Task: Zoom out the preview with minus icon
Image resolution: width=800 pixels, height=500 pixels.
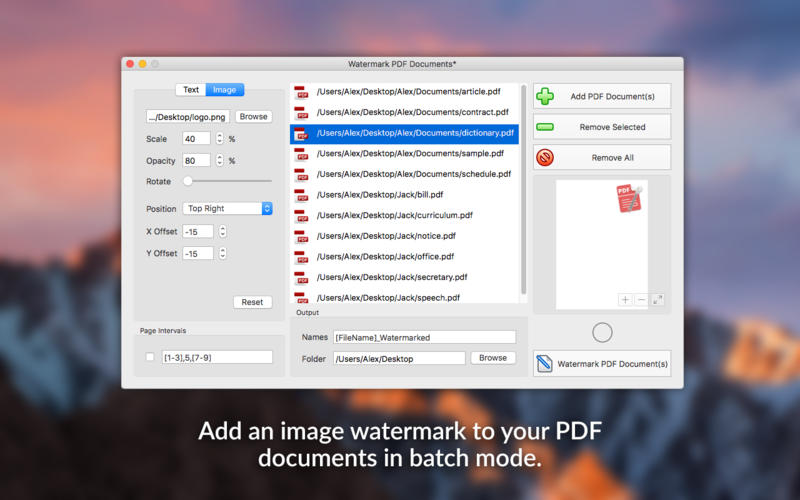Action: point(641,299)
